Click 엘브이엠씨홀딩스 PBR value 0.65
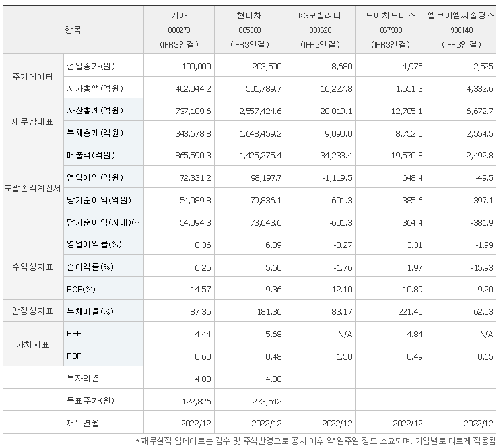 click(x=485, y=356)
